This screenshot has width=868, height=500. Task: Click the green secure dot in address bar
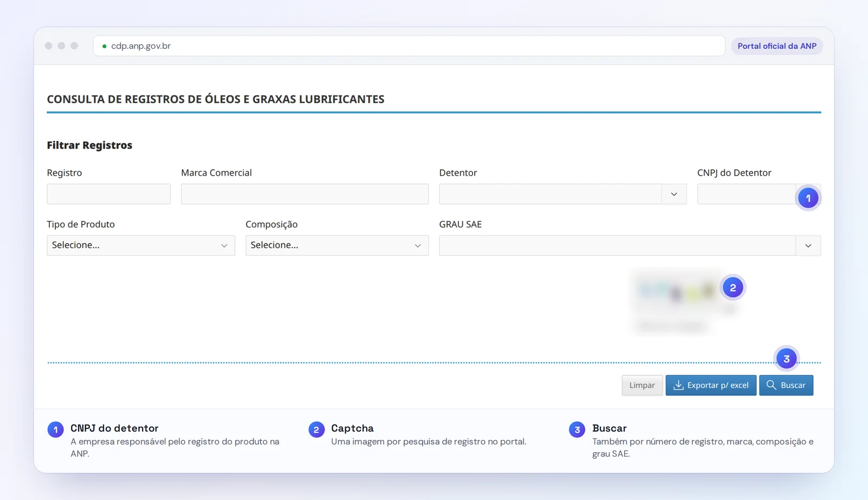point(104,46)
